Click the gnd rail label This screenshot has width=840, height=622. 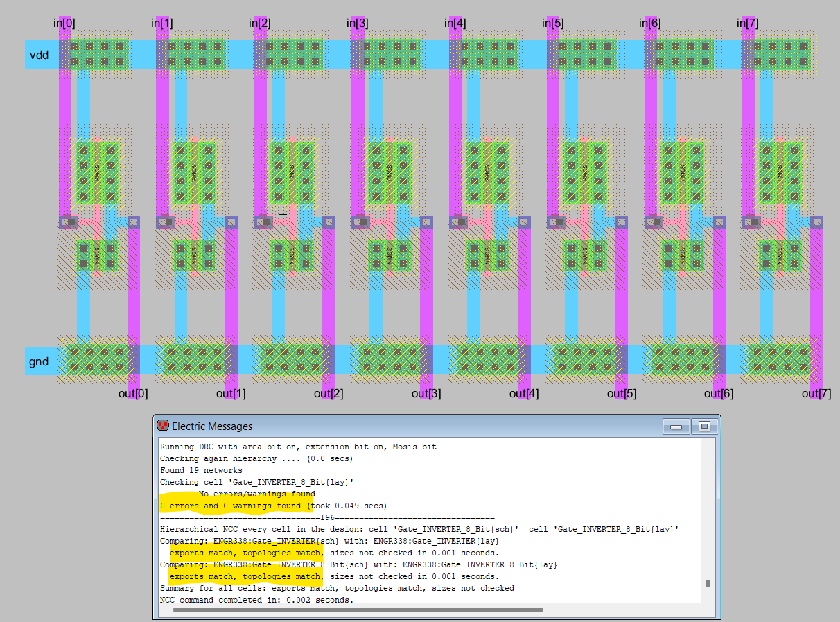(39, 361)
